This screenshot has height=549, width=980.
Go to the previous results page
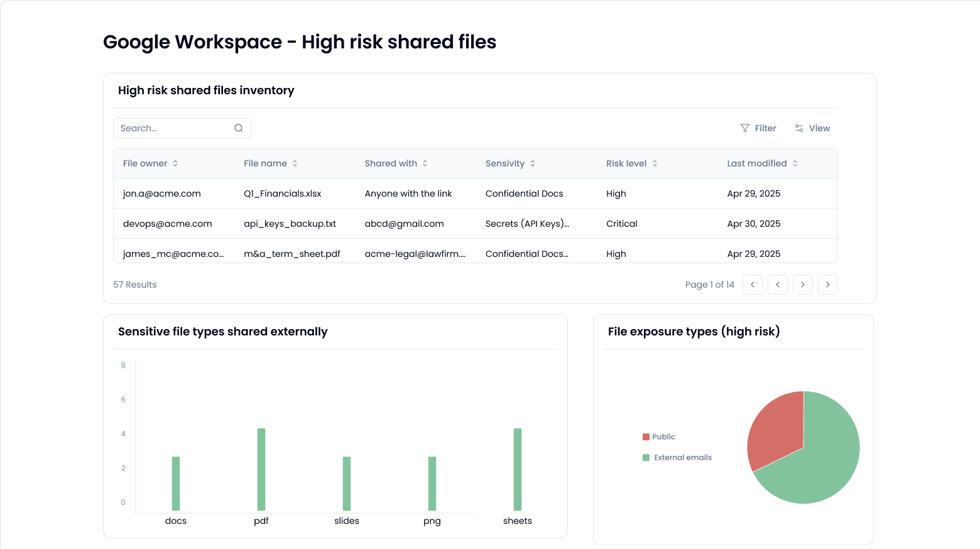[x=778, y=285]
